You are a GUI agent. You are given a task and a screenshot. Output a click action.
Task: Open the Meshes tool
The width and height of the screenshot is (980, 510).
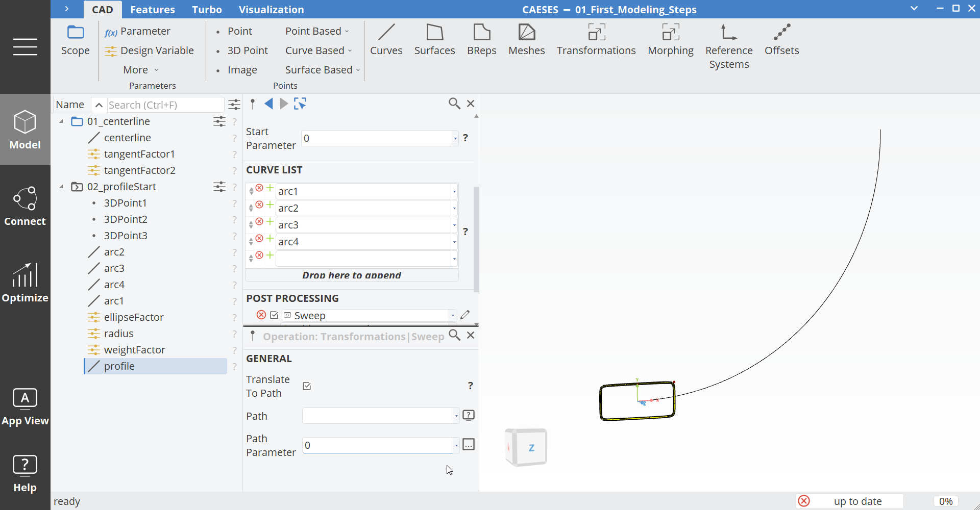tap(527, 40)
